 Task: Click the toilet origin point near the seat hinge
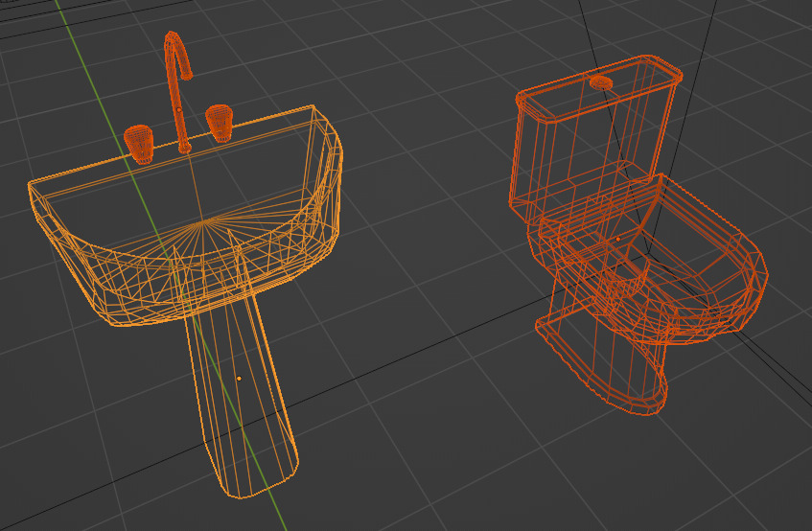[617, 239]
